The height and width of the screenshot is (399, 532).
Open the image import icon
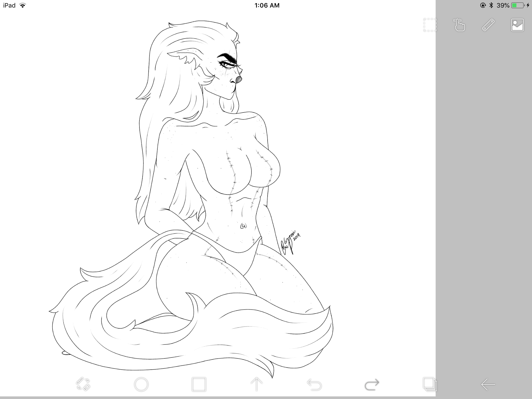[517, 25]
